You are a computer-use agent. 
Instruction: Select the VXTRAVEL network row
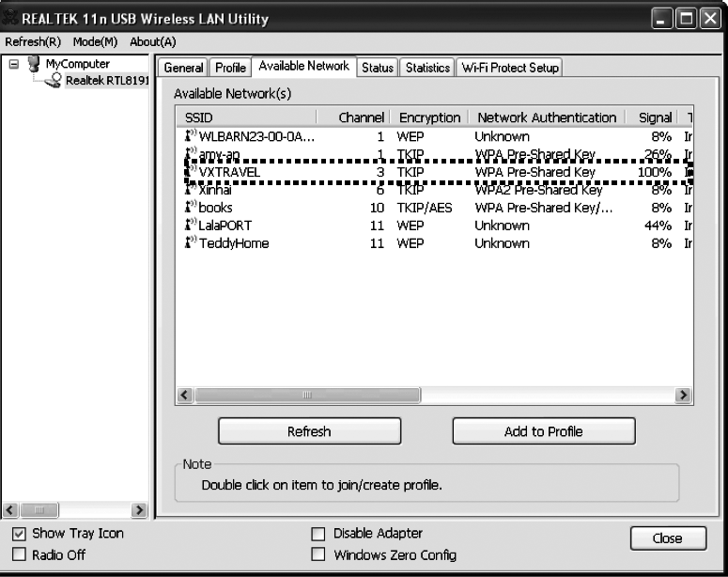coord(435,172)
